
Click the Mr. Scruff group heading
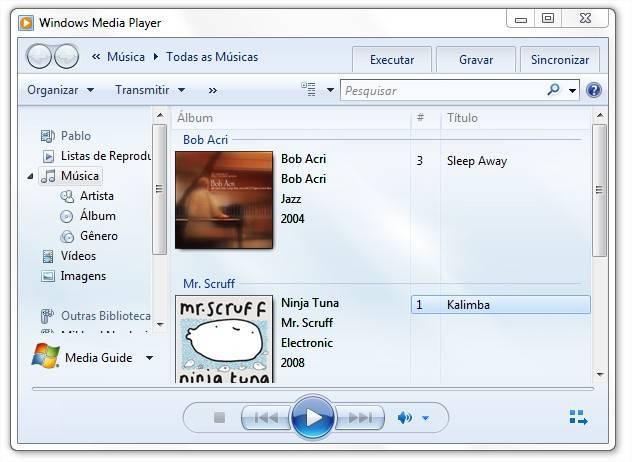209,284
